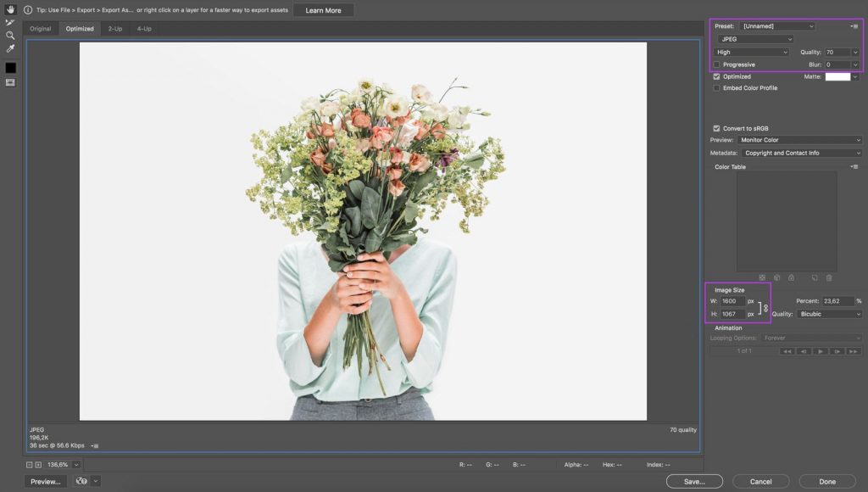Image resolution: width=868 pixels, height=492 pixels.
Task: Open the Optimize preset flyout menu
Action: coord(854,26)
